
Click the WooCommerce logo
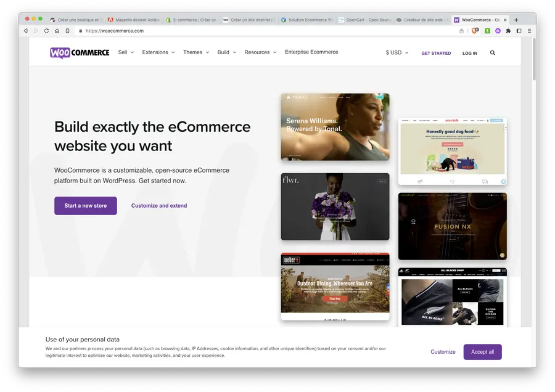point(80,53)
